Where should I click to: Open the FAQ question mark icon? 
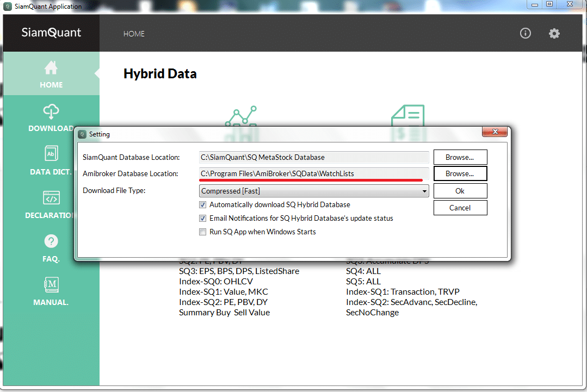[51, 241]
